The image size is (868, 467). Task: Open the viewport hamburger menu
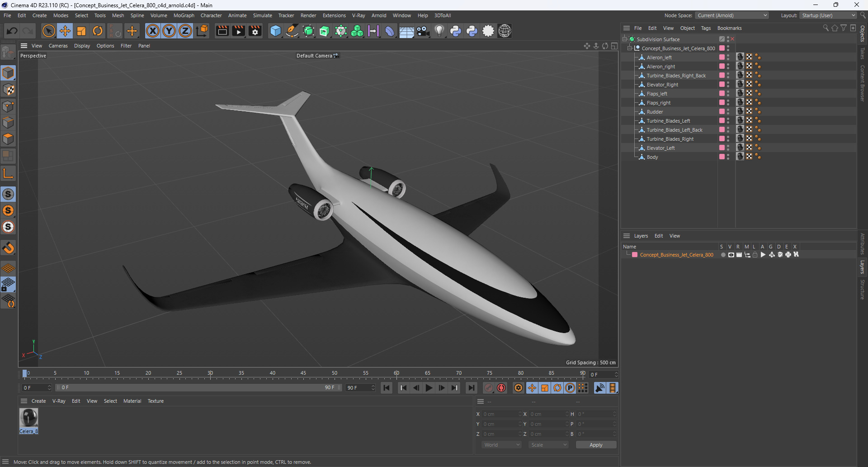24,46
